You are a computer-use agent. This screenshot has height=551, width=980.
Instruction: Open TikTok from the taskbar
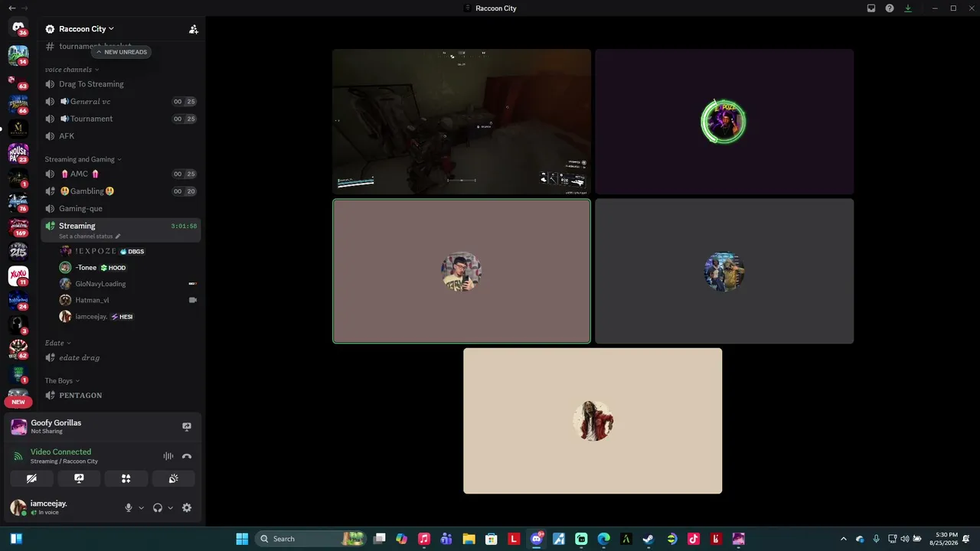point(694,539)
